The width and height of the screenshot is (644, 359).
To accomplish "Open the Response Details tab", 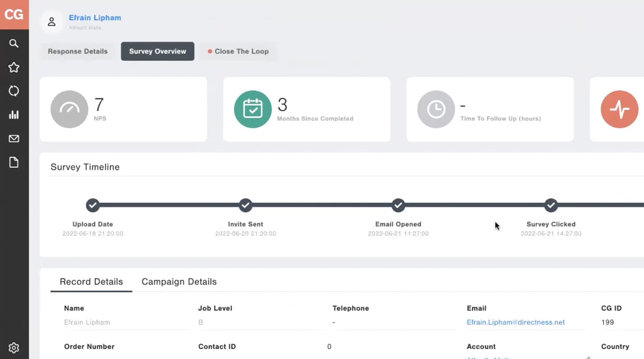I will pyautogui.click(x=77, y=51).
